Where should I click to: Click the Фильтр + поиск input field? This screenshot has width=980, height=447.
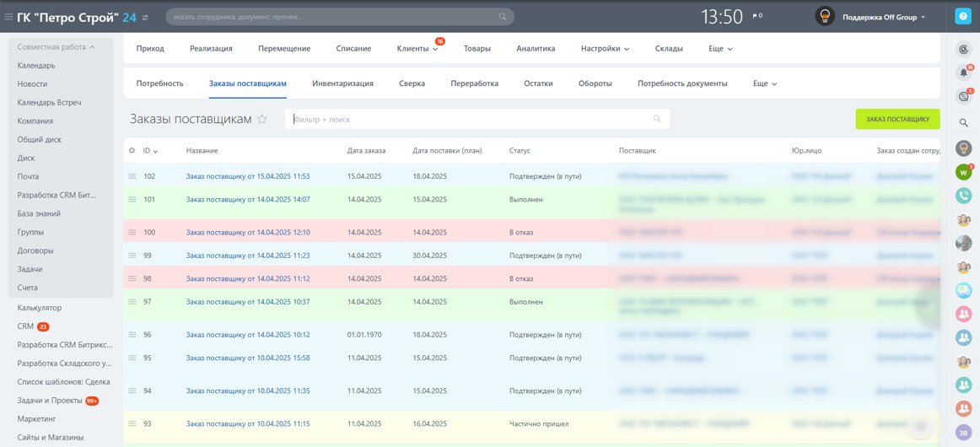(472, 120)
